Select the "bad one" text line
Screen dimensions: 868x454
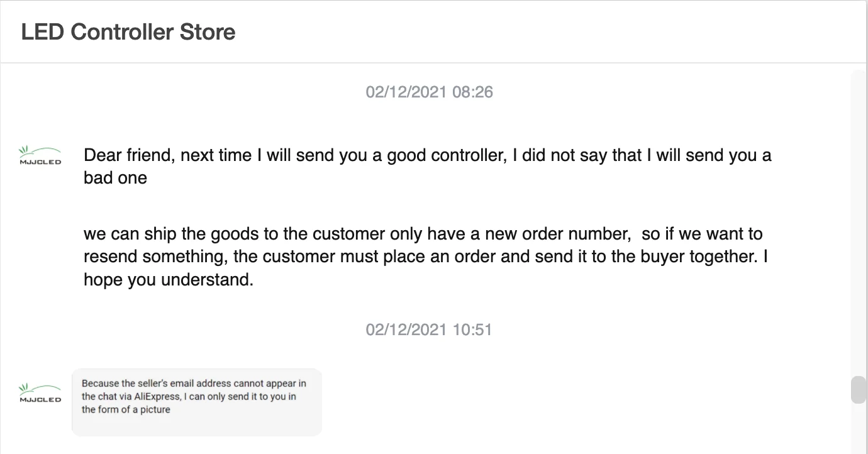tap(115, 178)
